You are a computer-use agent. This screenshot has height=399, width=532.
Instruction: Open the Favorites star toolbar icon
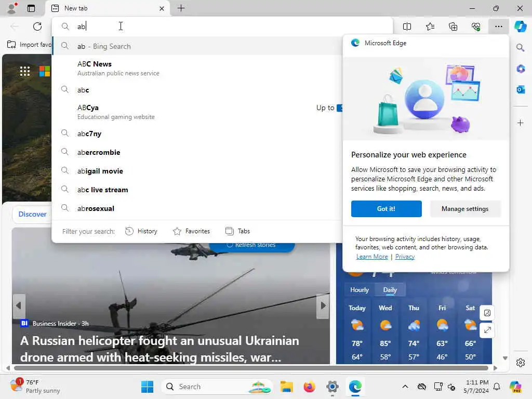point(430,26)
